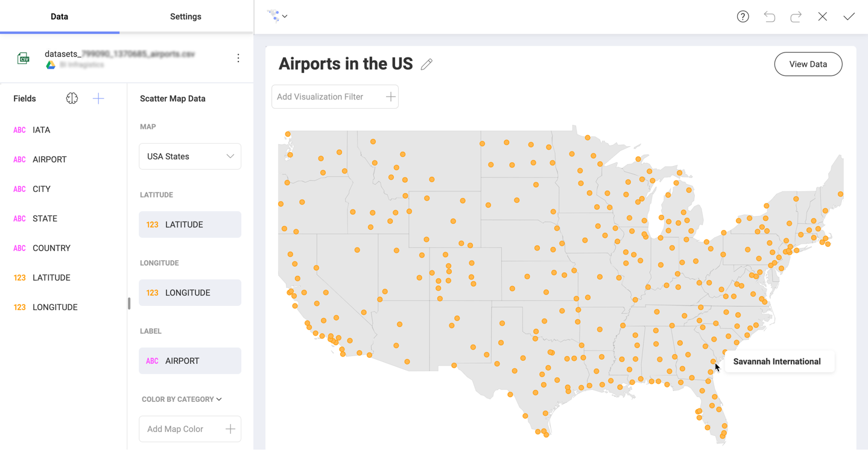Image resolution: width=868 pixels, height=452 pixels.
Task: Redo the last change
Action: pyautogui.click(x=796, y=16)
